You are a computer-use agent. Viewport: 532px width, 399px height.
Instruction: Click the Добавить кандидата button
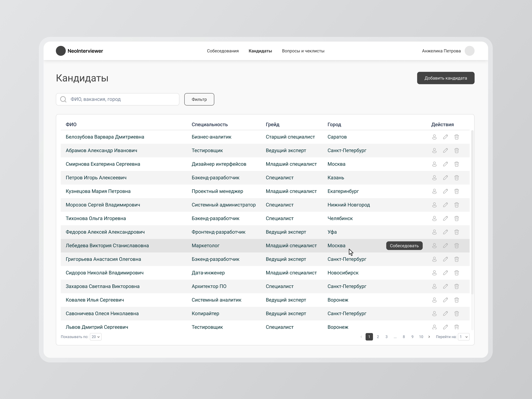[446, 78]
